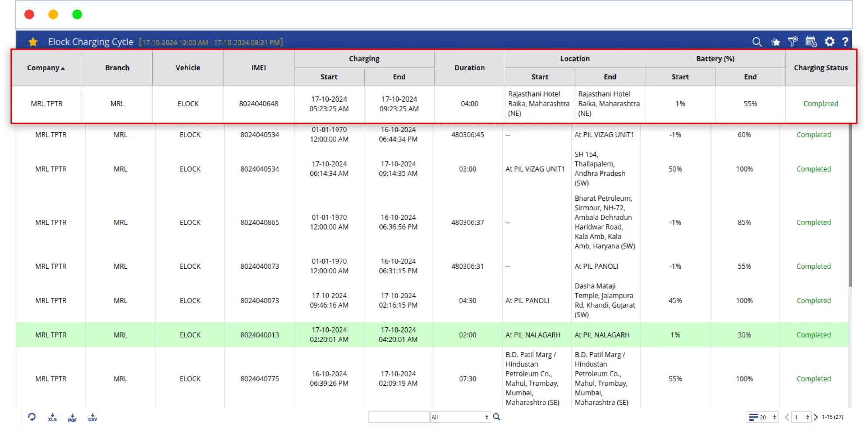Click the search magnifier in the header
Viewport: 868px width, 432px height.
point(757,42)
